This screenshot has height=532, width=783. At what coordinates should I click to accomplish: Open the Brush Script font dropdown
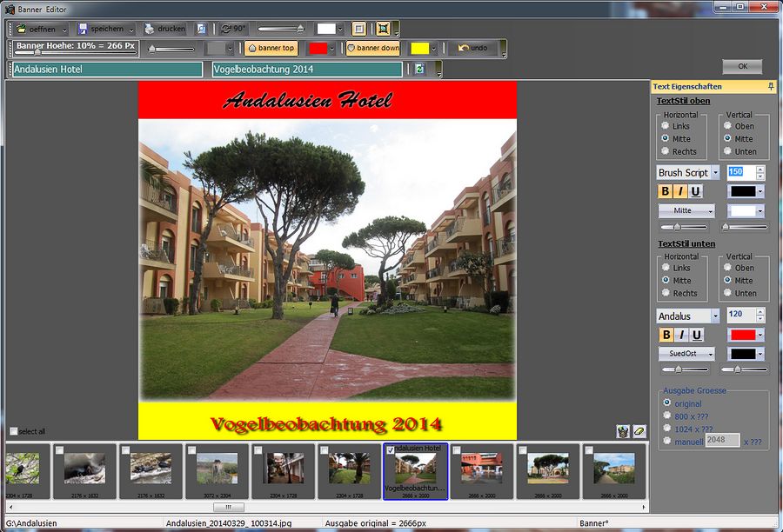pyautogui.click(x=715, y=173)
